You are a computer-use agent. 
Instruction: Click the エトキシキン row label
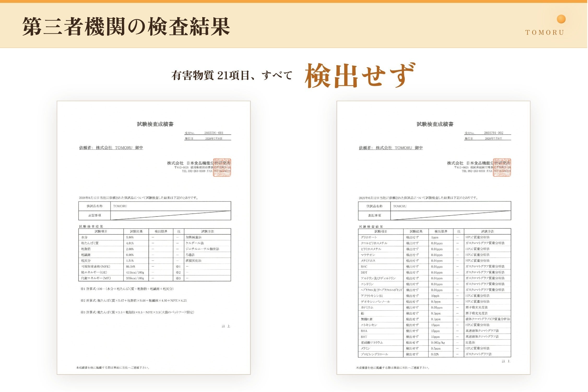(369, 325)
